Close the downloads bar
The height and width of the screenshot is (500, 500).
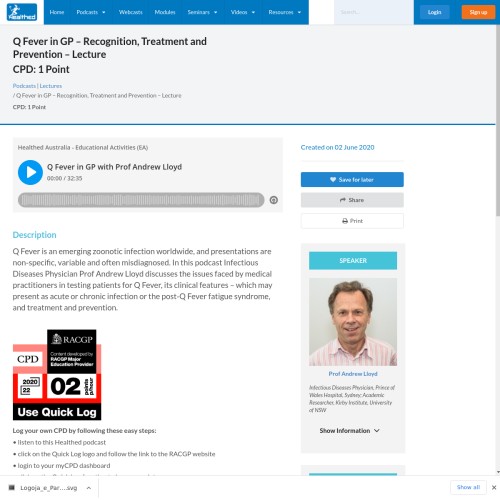[494, 487]
